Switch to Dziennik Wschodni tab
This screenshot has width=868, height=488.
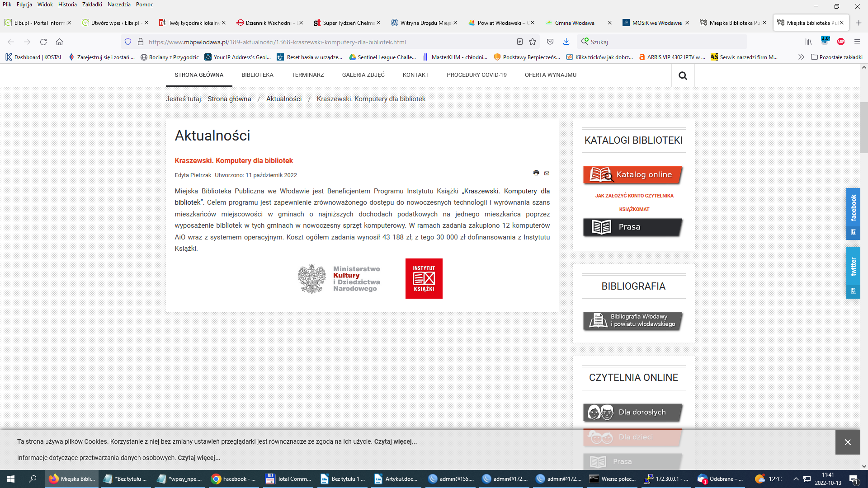pyautogui.click(x=269, y=23)
